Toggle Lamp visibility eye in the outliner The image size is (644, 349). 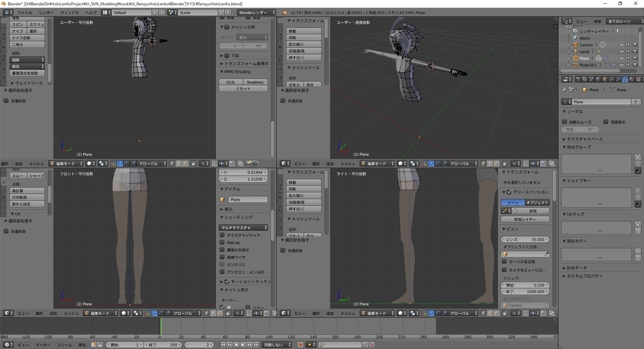tap(621, 52)
